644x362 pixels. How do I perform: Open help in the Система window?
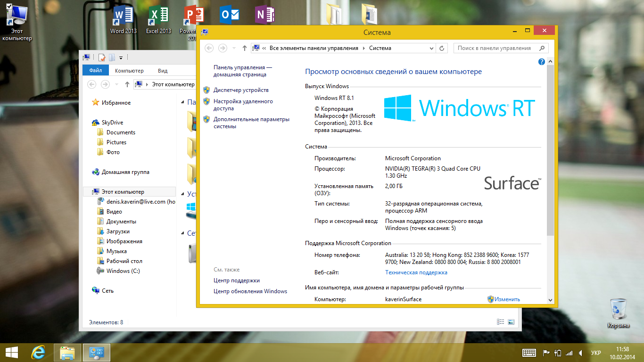542,62
